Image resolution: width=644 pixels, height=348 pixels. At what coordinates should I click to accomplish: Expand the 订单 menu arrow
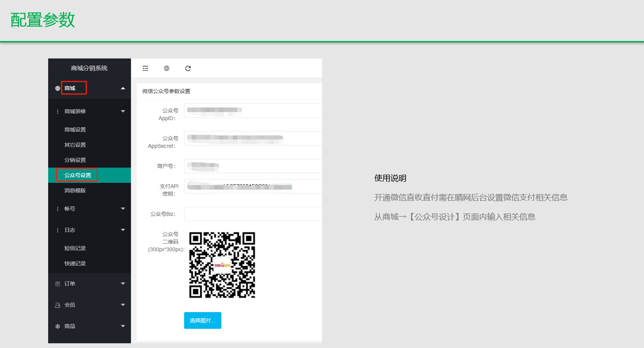coord(123,284)
